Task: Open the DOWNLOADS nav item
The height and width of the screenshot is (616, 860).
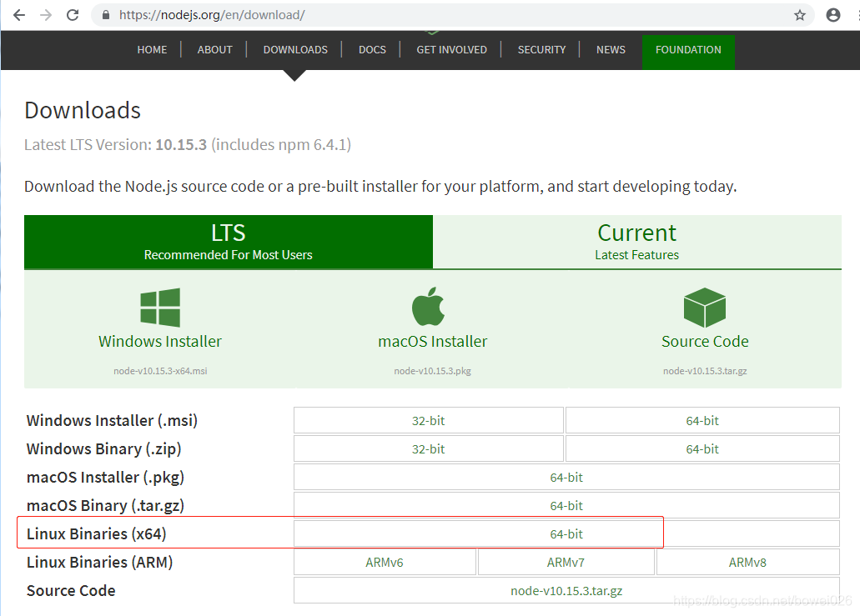Action: pyautogui.click(x=295, y=50)
